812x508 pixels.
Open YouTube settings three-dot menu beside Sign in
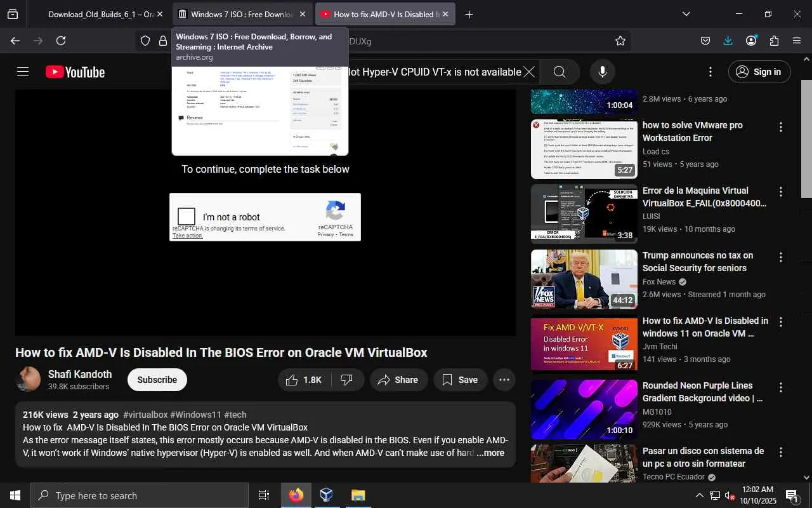[710, 72]
